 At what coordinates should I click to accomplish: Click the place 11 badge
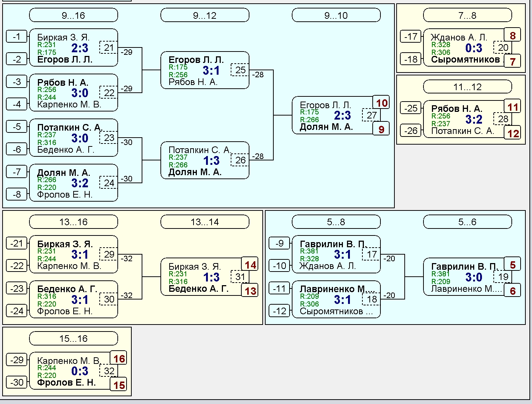(513, 107)
